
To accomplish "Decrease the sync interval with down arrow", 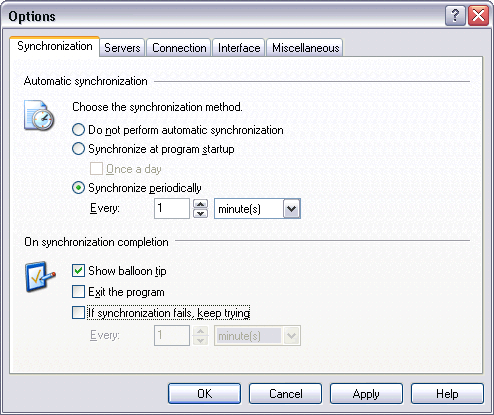I will [x=200, y=213].
